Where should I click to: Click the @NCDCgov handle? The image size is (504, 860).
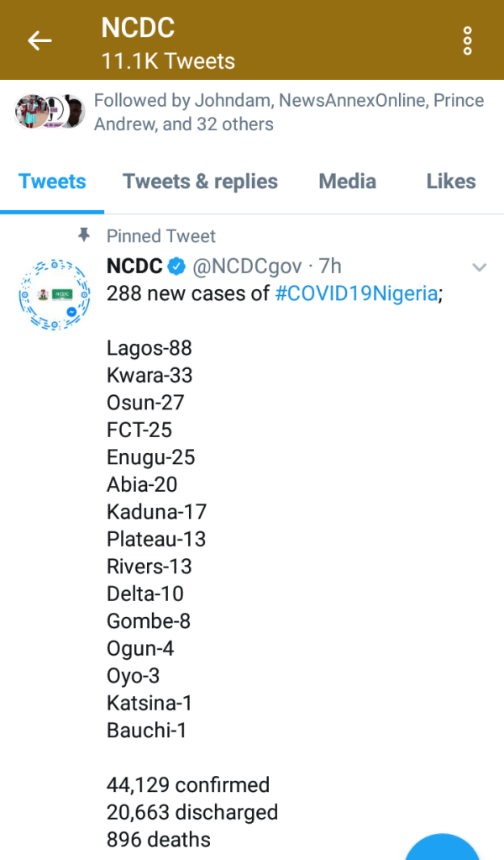point(247,266)
